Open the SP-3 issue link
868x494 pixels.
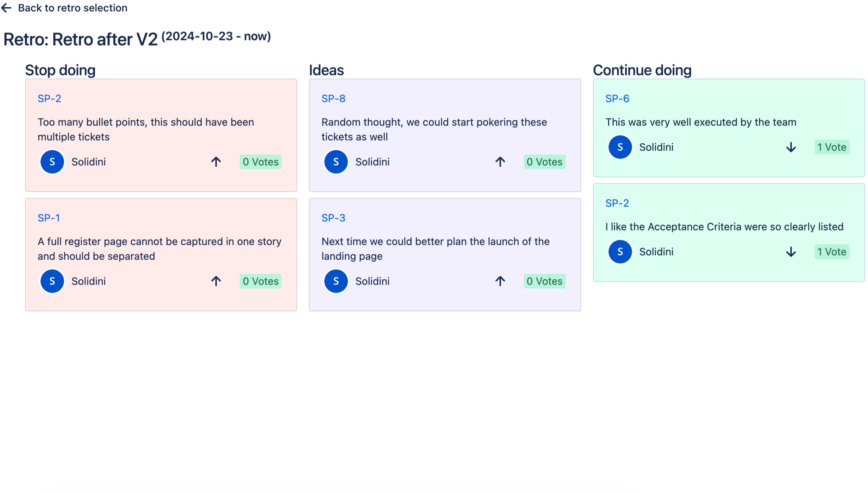(x=333, y=218)
